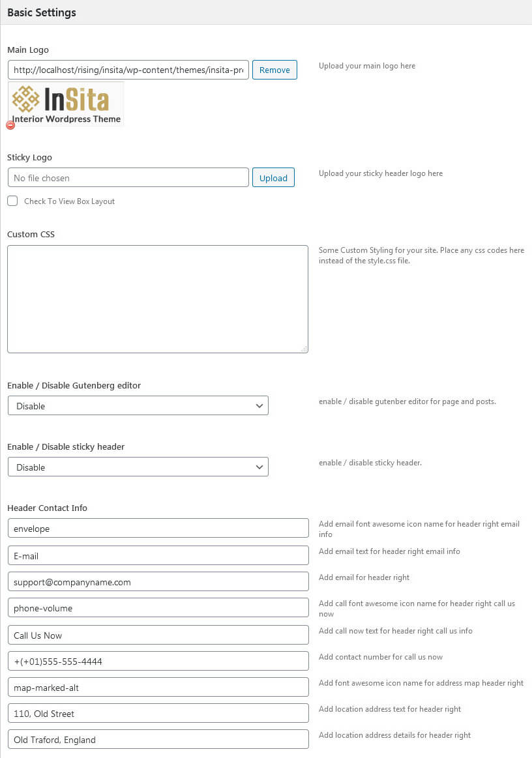
Task: Select the E-mail text field
Action: (158, 556)
